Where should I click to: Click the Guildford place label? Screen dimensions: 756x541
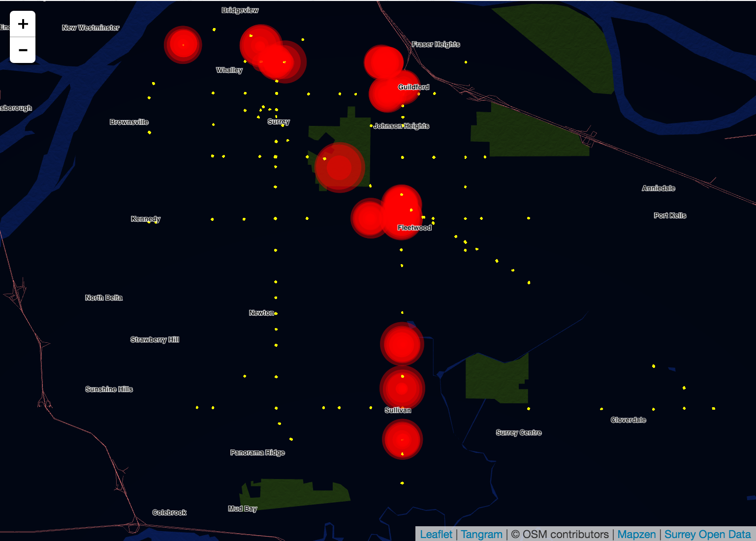click(413, 87)
